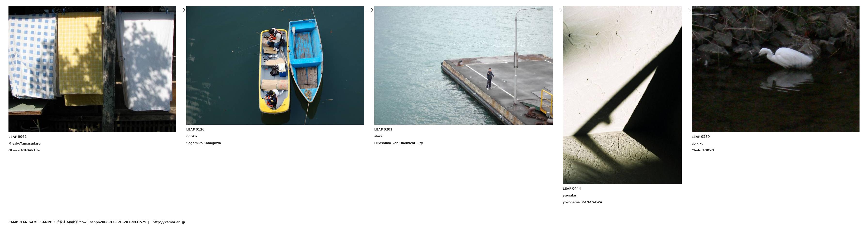The image size is (868, 228).
Task: Click the arrow after the laundry photo
Action: (x=181, y=10)
